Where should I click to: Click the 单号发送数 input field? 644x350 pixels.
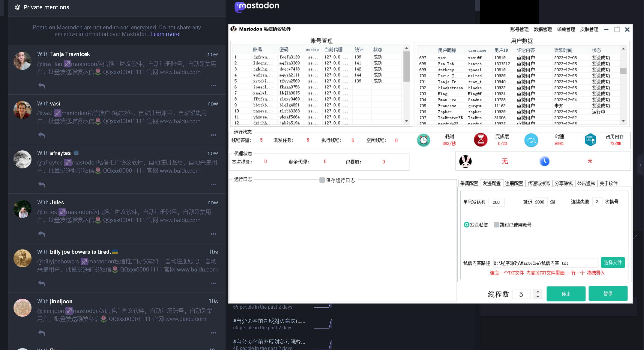(x=496, y=202)
